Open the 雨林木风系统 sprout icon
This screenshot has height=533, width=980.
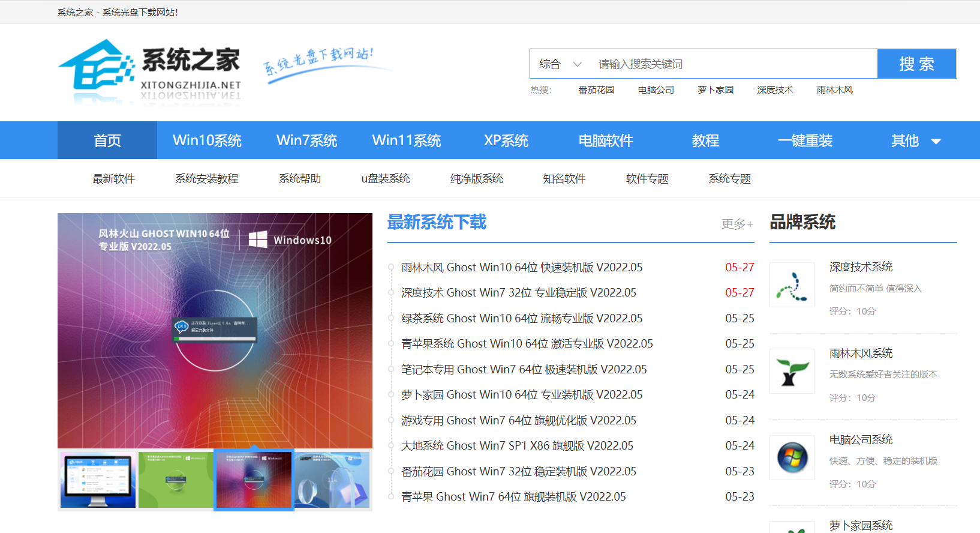792,371
